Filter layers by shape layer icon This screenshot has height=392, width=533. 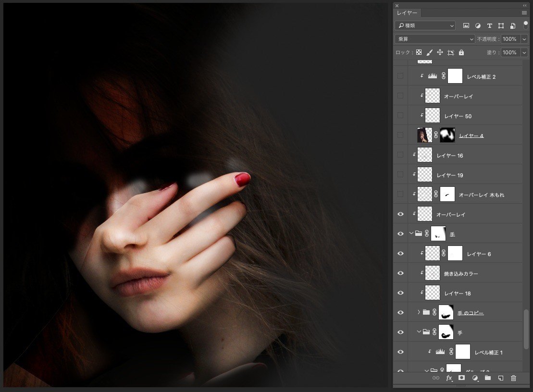(x=501, y=25)
